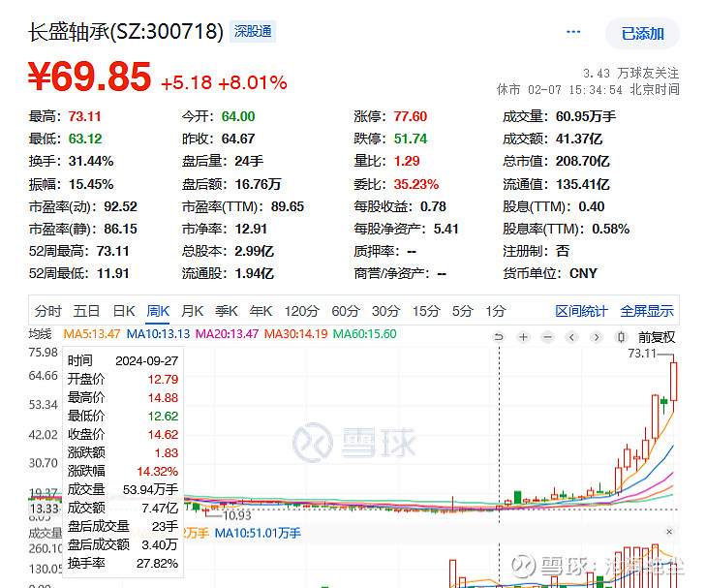
Task: Click the latest weekly candlestick near 73.11
Action: click(674, 382)
